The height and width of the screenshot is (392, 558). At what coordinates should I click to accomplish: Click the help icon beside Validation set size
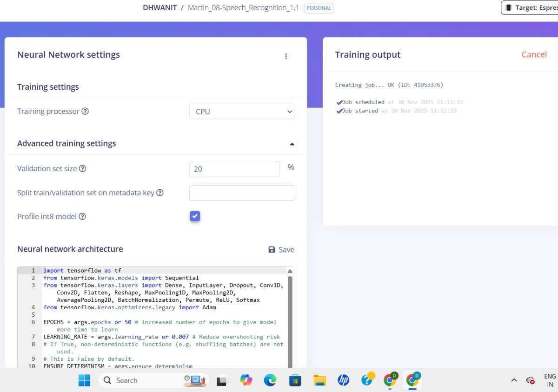pos(82,169)
